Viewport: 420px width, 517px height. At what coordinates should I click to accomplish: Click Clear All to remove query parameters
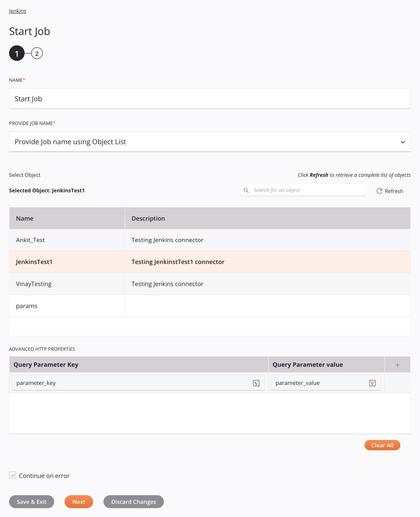click(382, 445)
